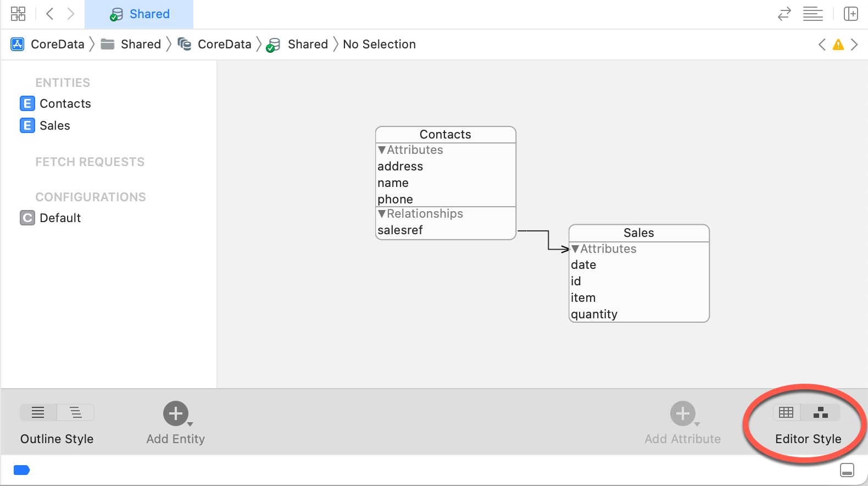The image size is (868, 486).
Task: Collapse Sales Attributes disclosure triangle
Action: pyautogui.click(x=575, y=249)
